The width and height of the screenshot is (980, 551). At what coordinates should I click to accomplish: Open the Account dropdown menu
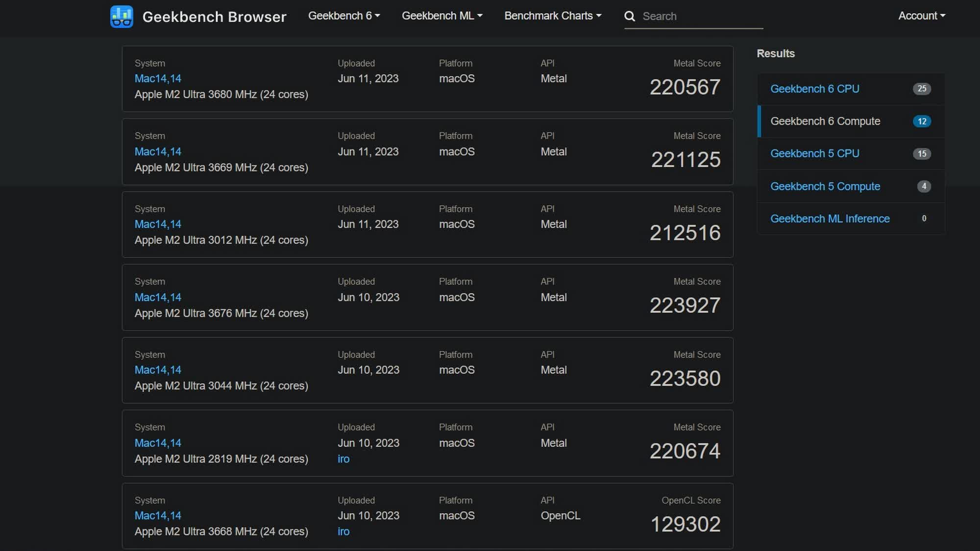click(922, 16)
